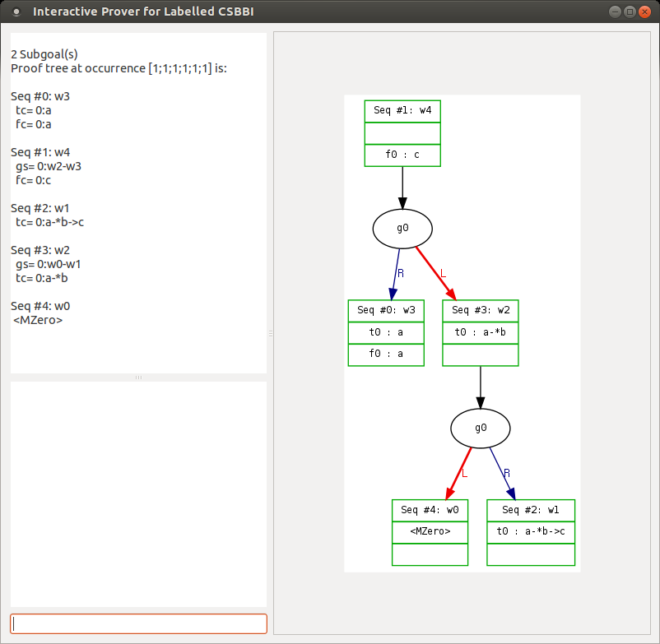Select the Seq #3: w2 node in the tree
Screen dimensions: 660x644
pyautogui.click(x=480, y=310)
